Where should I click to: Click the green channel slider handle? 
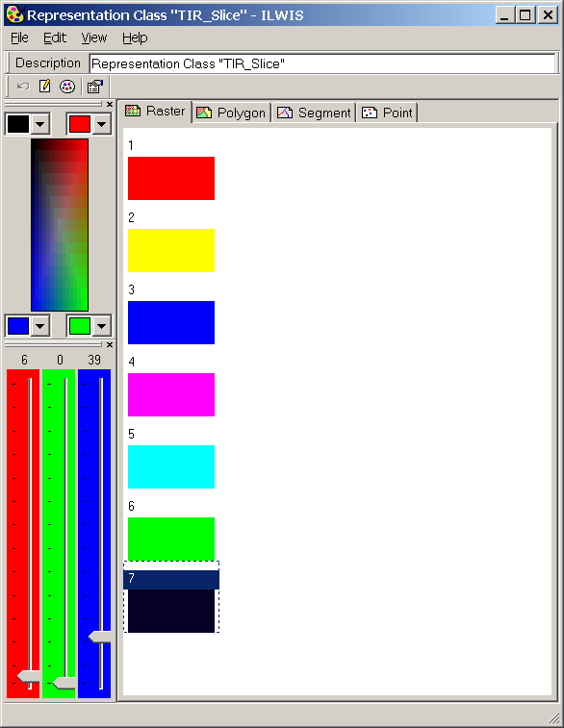(64, 683)
